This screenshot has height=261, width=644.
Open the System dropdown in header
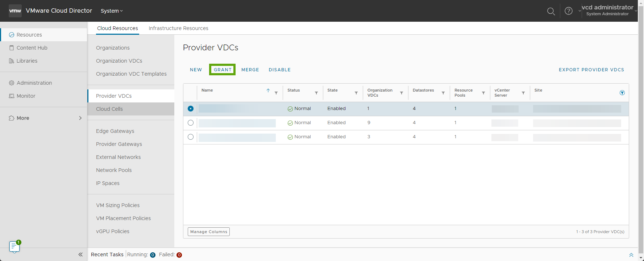(x=112, y=11)
